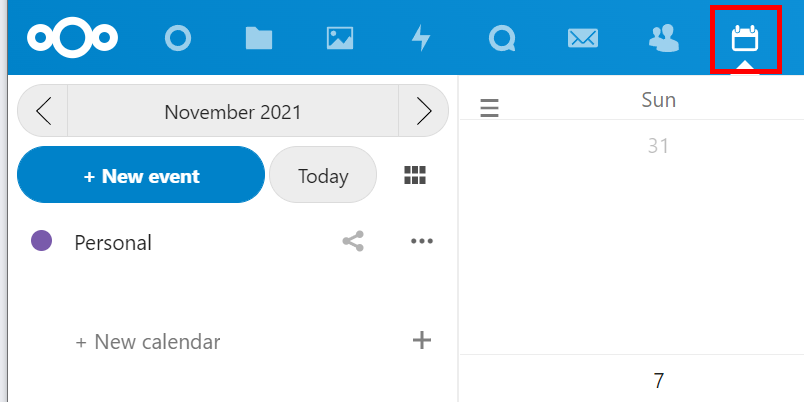
Task: Toggle the sidebar hamburger menu
Action: [x=489, y=108]
